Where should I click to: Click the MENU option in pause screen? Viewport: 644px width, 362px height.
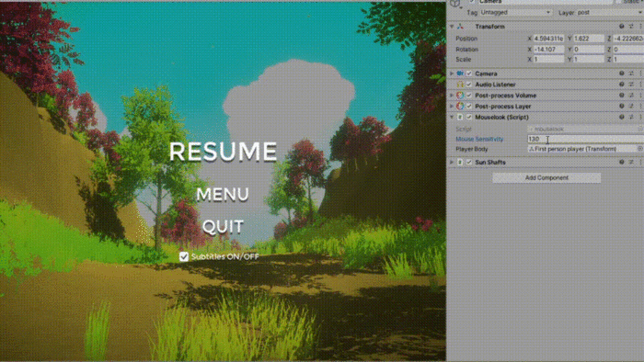[223, 195]
